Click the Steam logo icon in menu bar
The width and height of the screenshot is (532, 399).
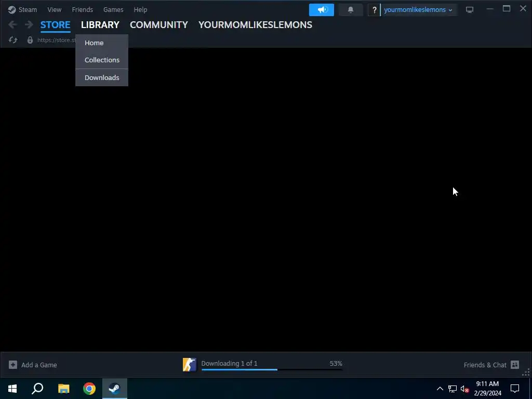[12, 9]
